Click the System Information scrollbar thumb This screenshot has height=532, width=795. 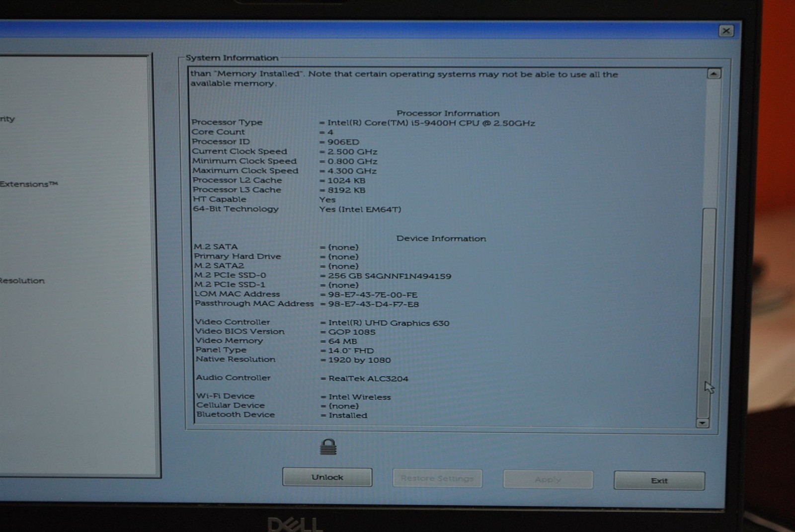coord(706,313)
